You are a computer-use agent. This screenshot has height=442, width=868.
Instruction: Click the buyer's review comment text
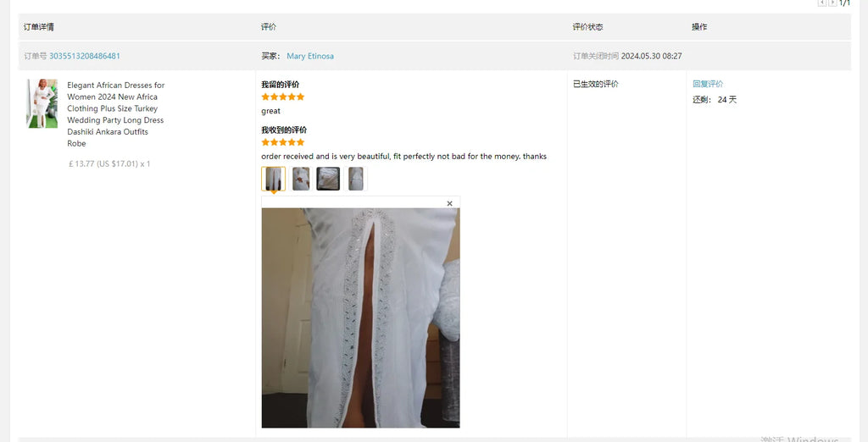click(x=404, y=157)
